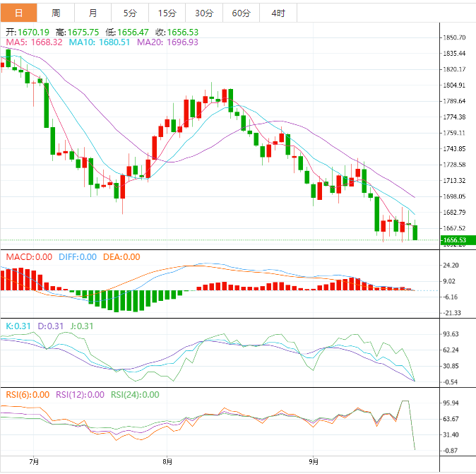Switch to the 5分 timeframe

pyautogui.click(x=130, y=13)
